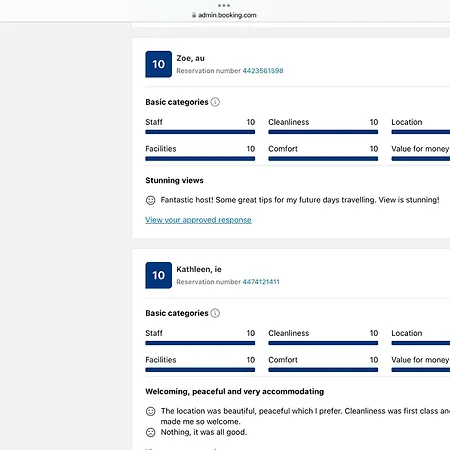Click the smiley face icon in Zoe's review
450x450 pixels.
tap(151, 200)
